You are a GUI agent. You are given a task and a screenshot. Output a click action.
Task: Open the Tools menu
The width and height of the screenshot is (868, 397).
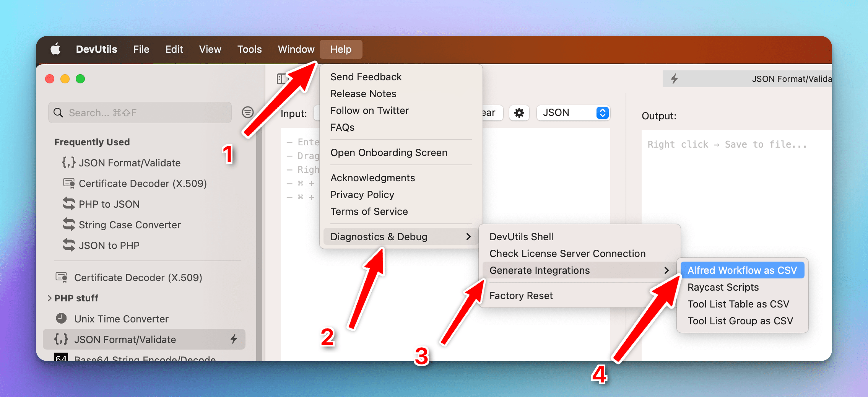point(249,49)
